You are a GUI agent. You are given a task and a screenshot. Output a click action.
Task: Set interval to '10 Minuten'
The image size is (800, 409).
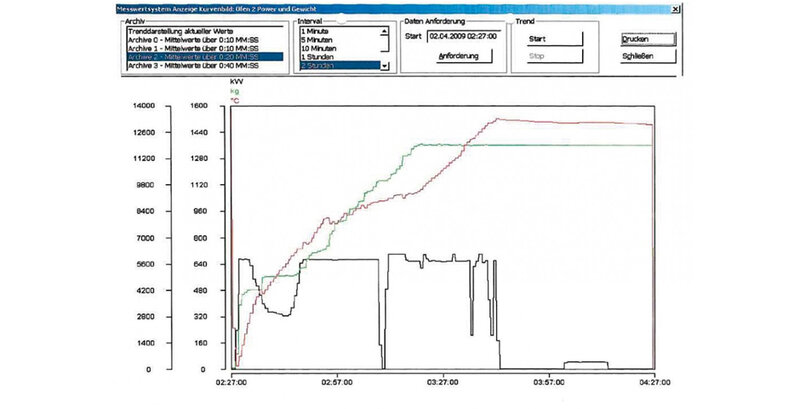(322, 49)
